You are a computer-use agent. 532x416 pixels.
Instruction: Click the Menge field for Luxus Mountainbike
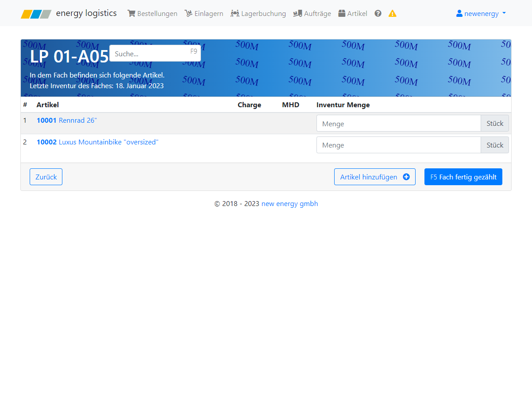tap(398, 145)
